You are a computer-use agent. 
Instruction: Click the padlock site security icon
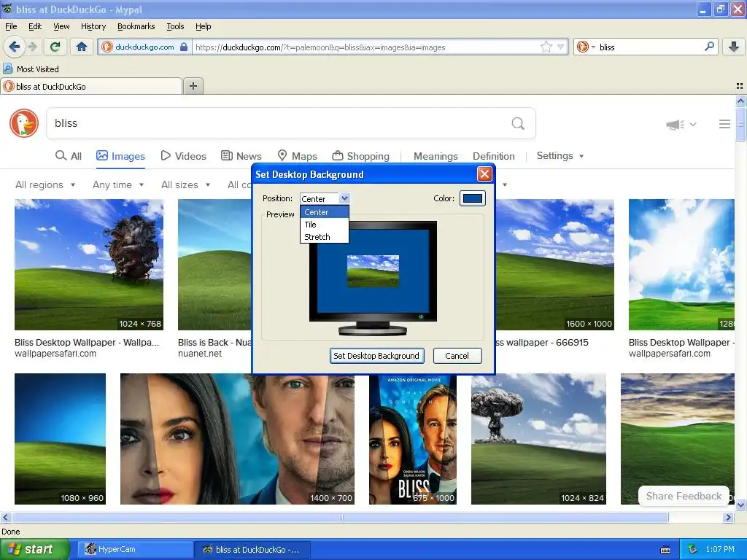tap(184, 47)
